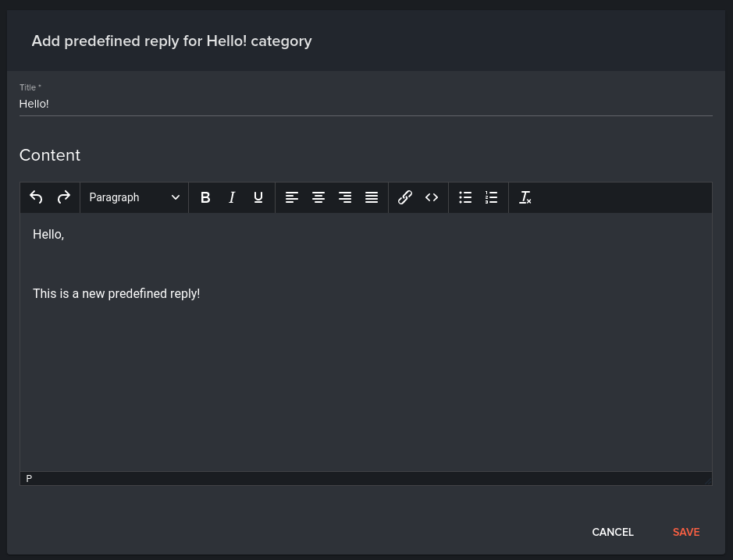Center align the text
Viewport: 733px width, 560px height.
pos(318,197)
